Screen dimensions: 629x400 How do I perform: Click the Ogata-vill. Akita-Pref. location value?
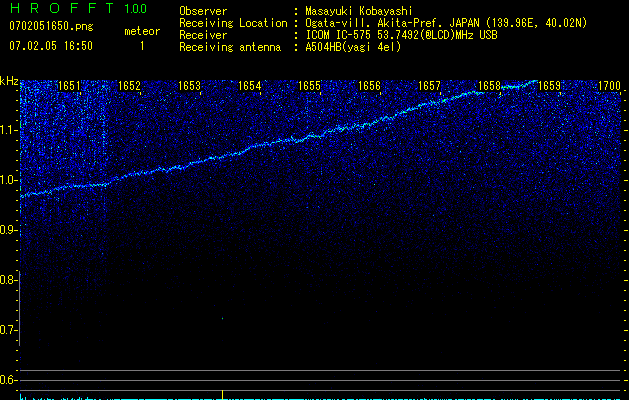point(446,23)
